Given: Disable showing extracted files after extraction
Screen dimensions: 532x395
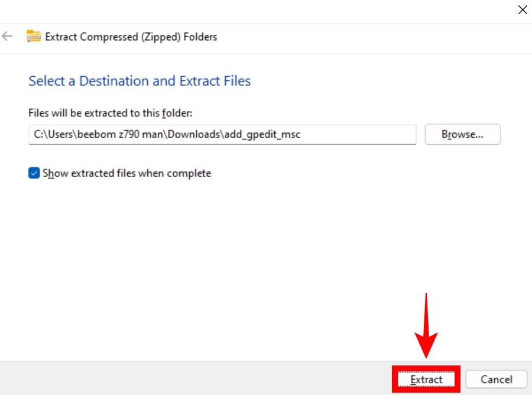Looking at the screenshot, I should pos(35,173).
